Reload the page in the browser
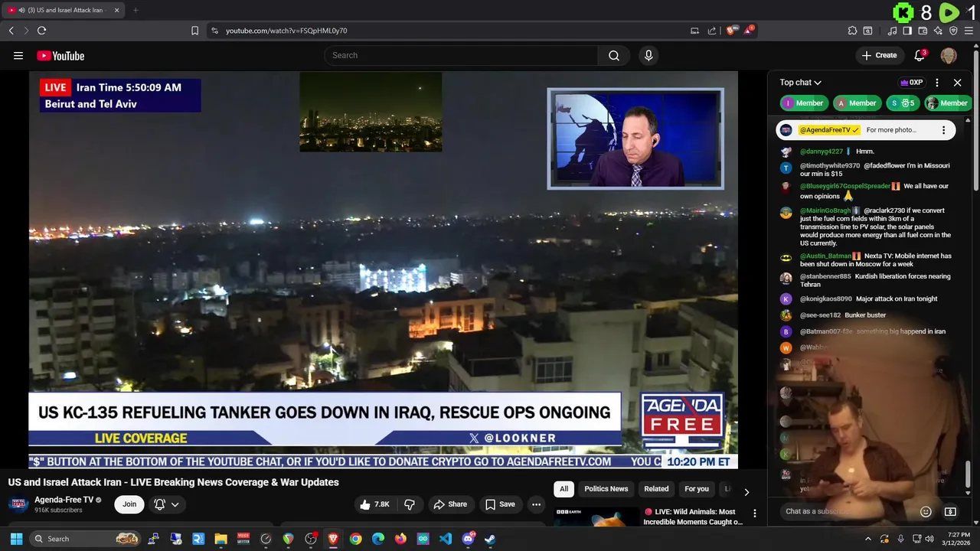Viewport: 980px width, 551px height. point(41,31)
